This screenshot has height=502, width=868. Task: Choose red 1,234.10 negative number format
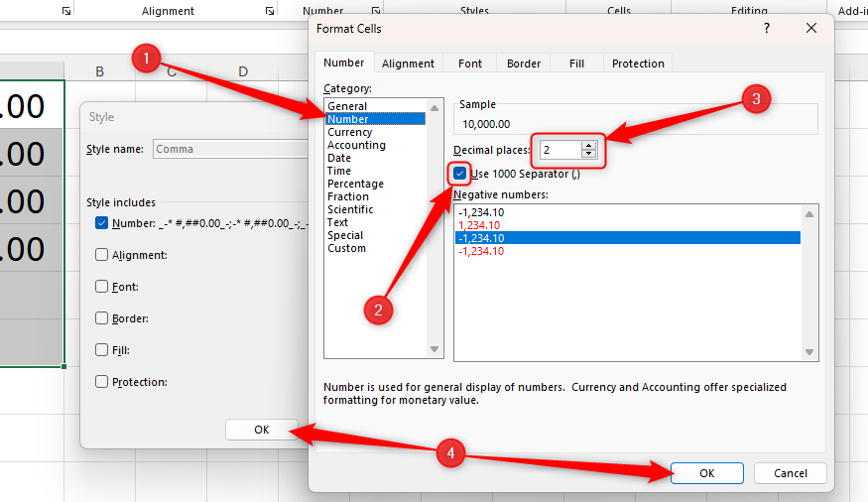click(x=481, y=225)
